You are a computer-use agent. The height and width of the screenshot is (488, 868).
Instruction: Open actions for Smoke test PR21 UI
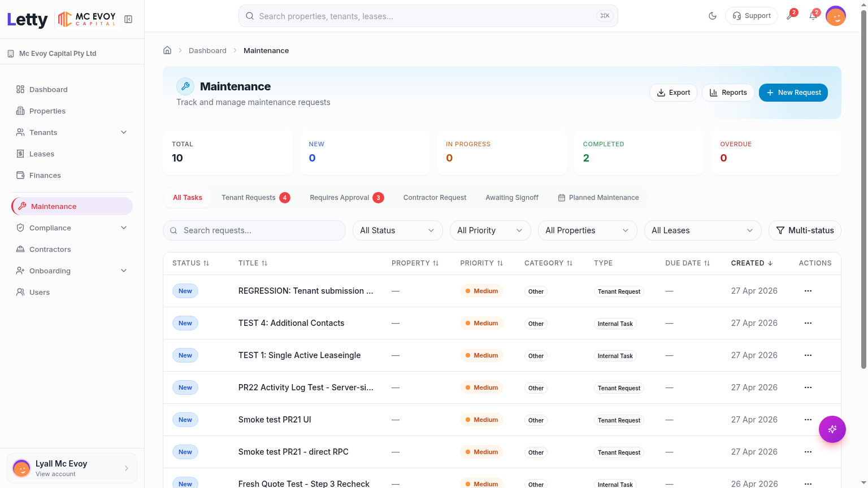808,420
